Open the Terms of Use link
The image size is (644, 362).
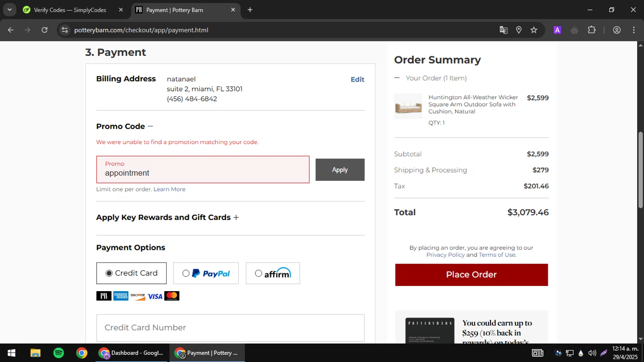[x=497, y=255]
